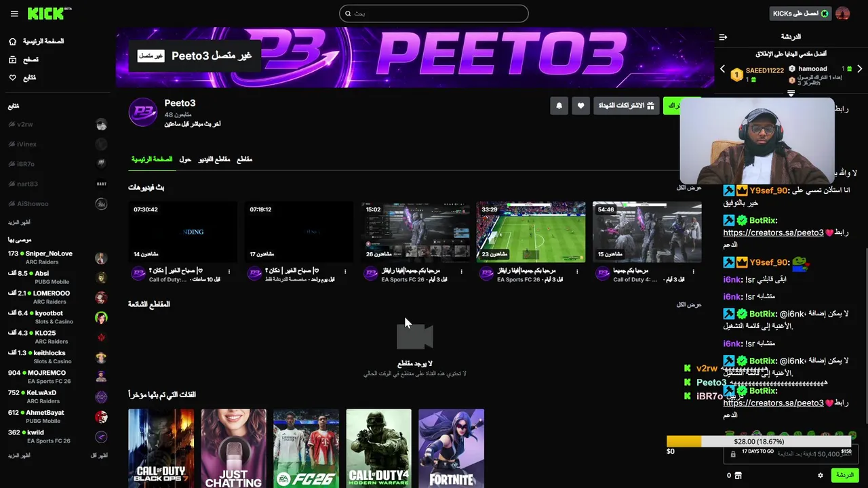This screenshot has height=488, width=868.
Task: Open chat settings gear icon
Action: tap(820, 475)
